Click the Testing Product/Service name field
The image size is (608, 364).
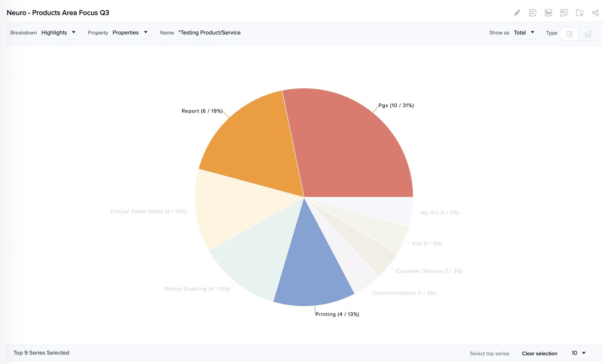[x=210, y=32]
